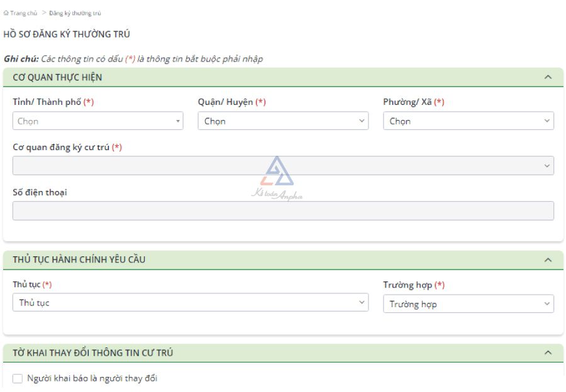
Task: Open the Thủ tục dropdown
Action: pyautogui.click(x=190, y=303)
